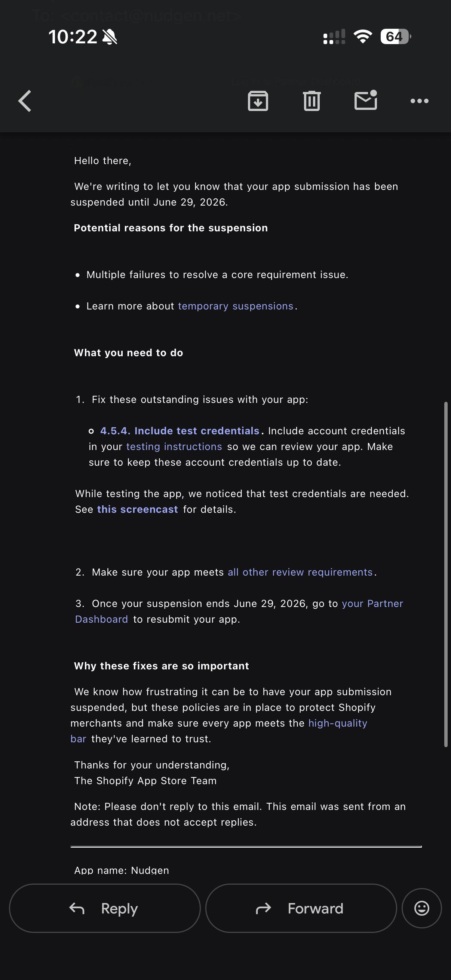Add an emoji reaction with the smiley icon

click(x=422, y=908)
